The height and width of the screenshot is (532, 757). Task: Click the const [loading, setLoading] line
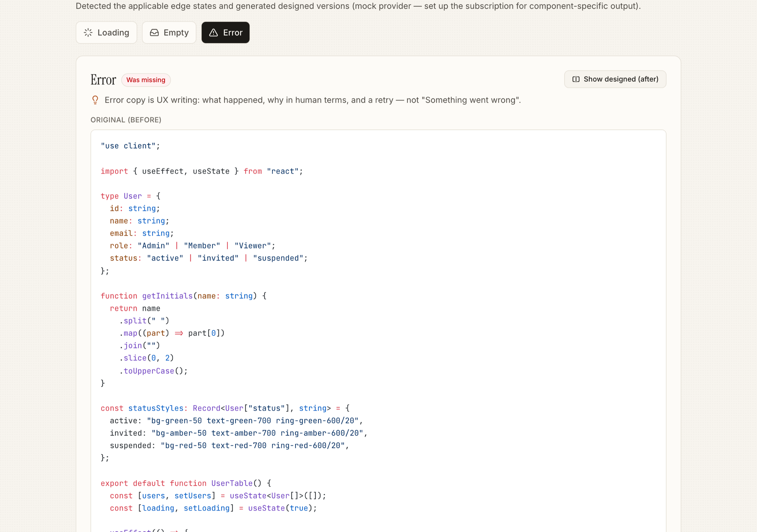point(213,508)
